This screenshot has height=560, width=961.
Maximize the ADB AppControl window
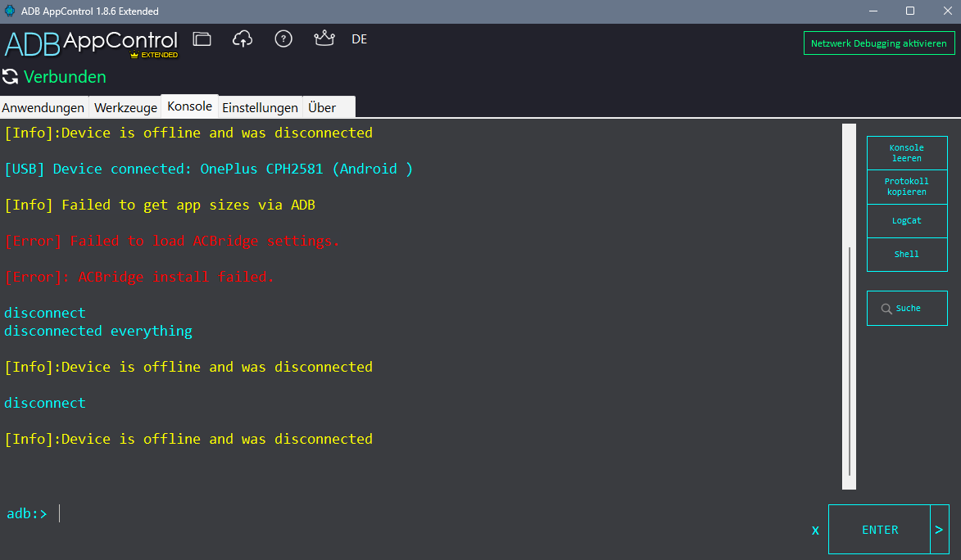910,11
